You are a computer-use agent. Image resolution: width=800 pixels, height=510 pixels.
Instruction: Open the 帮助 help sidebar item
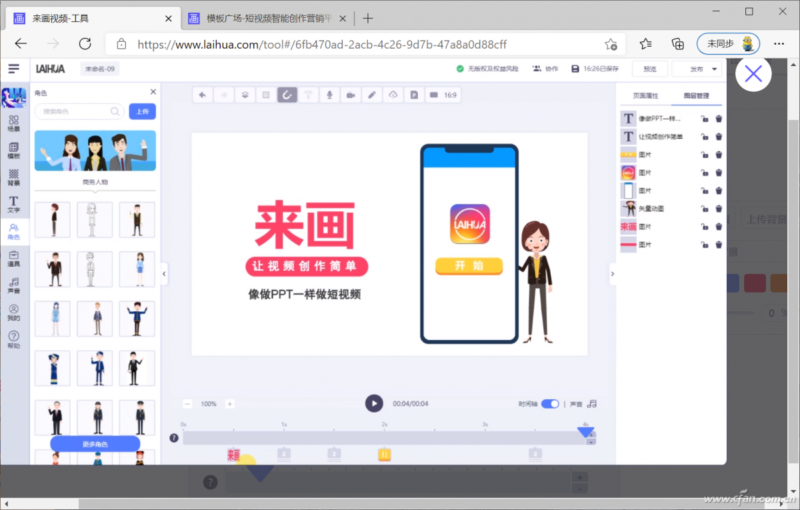point(14,340)
